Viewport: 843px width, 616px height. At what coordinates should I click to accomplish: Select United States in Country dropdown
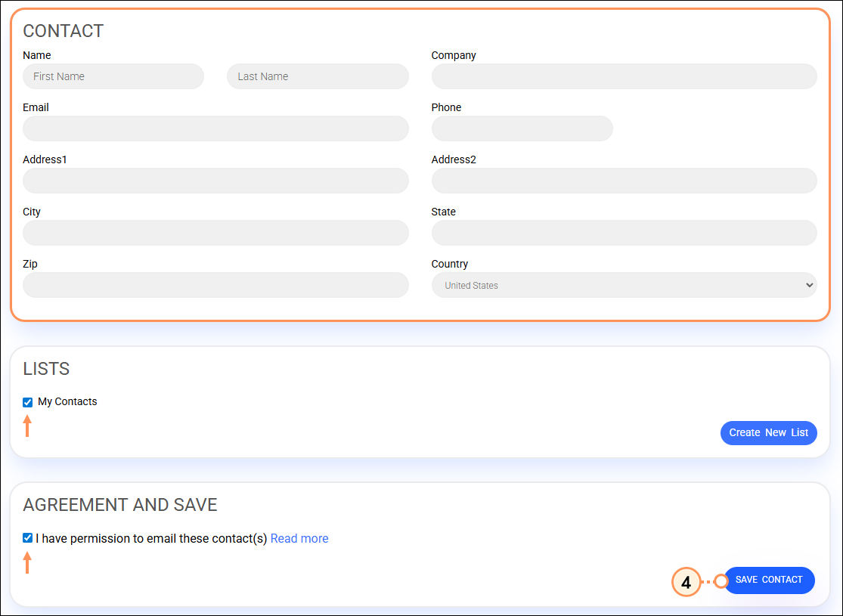(624, 285)
